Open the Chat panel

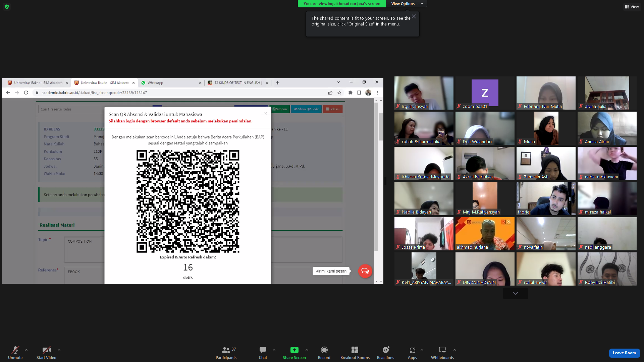[x=263, y=353]
